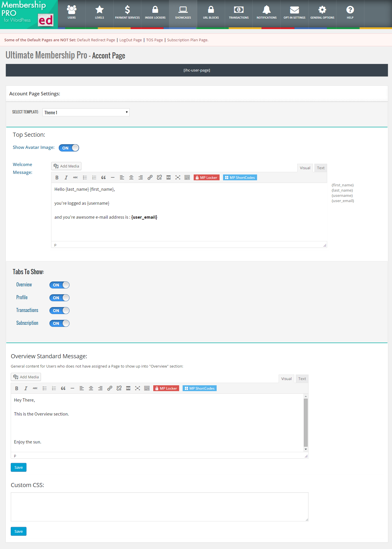Toggle bold in Overview Message editor
The height and width of the screenshot is (549, 392).
[17, 388]
